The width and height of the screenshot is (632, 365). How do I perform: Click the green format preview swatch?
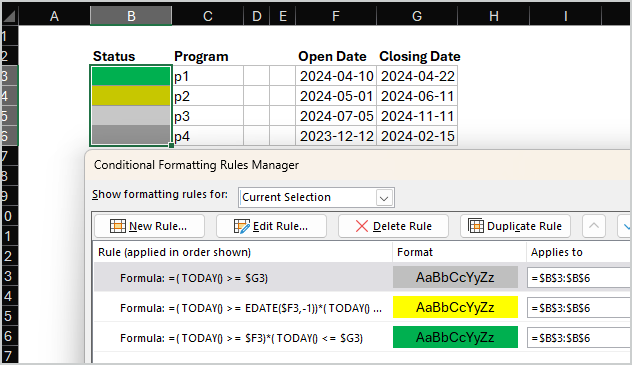455,337
